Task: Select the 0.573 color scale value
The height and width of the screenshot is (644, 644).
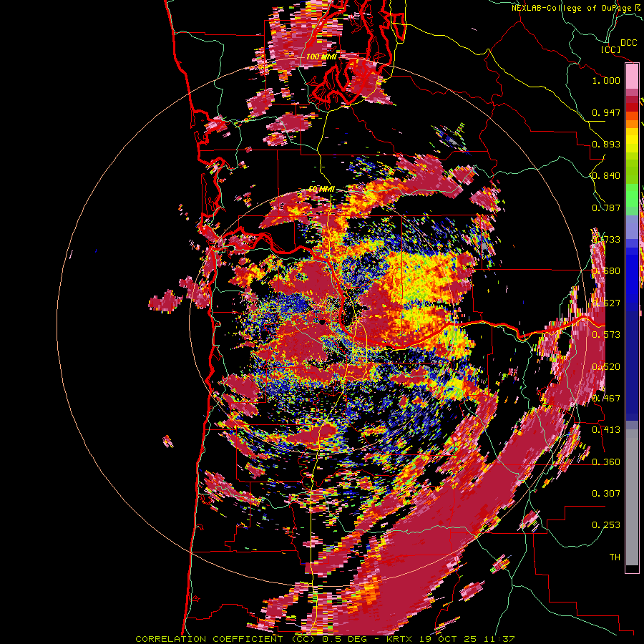Action: click(x=606, y=335)
